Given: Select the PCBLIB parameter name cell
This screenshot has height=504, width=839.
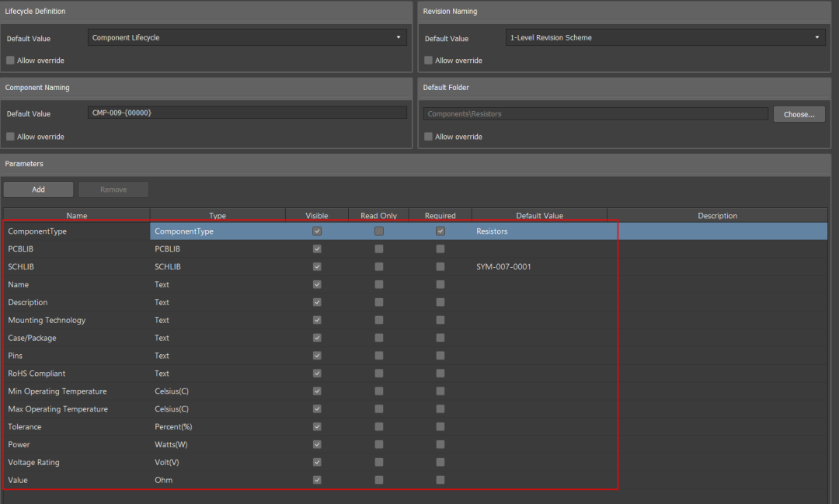Looking at the screenshot, I should coord(76,249).
